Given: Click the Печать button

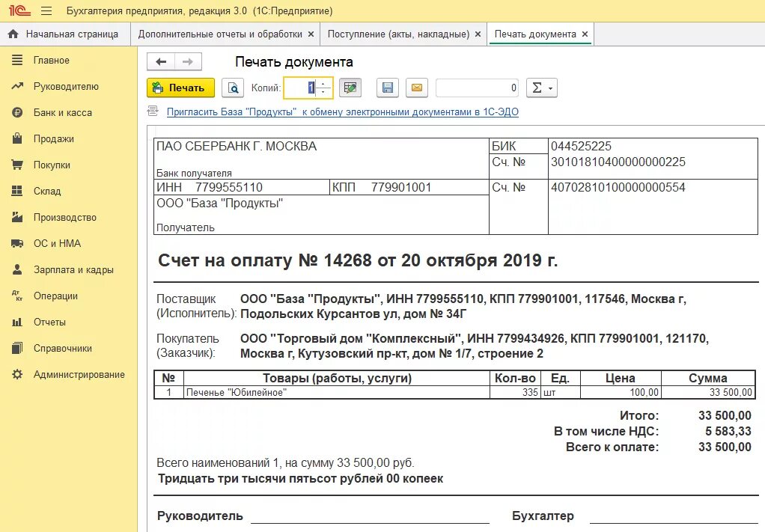Looking at the screenshot, I should click(180, 88).
